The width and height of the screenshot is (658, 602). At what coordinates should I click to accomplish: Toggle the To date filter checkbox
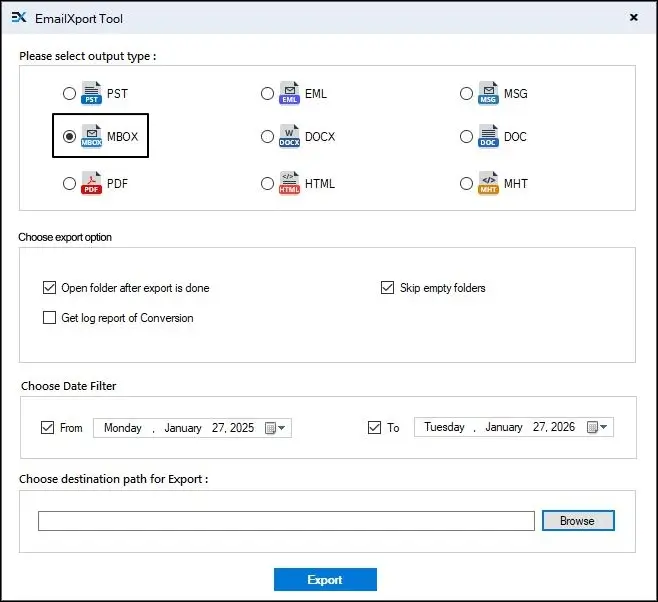click(x=374, y=427)
